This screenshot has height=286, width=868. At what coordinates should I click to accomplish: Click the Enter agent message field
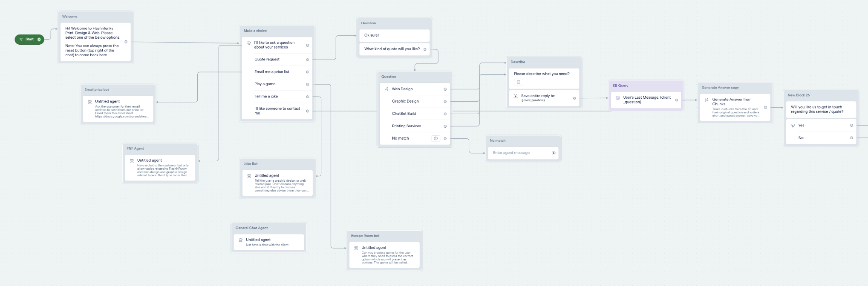click(523, 153)
